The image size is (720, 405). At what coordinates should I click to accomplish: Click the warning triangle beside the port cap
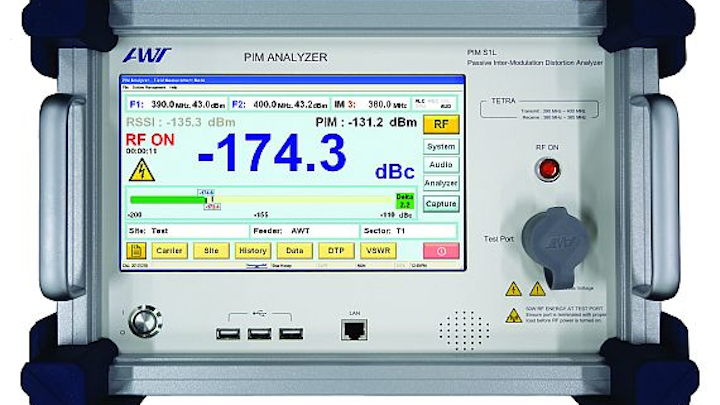pos(537,289)
